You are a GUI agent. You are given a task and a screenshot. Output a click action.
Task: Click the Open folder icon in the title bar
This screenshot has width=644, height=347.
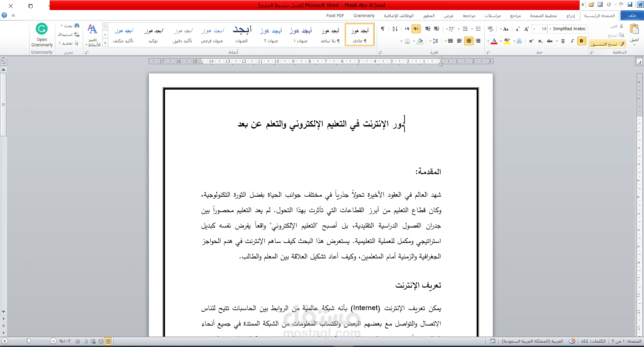(591, 5)
